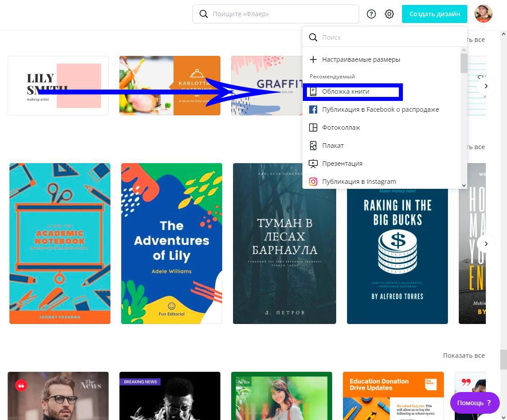Expand the top template row with right chevron
The width and height of the screenshot is (507, 420).
[486, 86]
